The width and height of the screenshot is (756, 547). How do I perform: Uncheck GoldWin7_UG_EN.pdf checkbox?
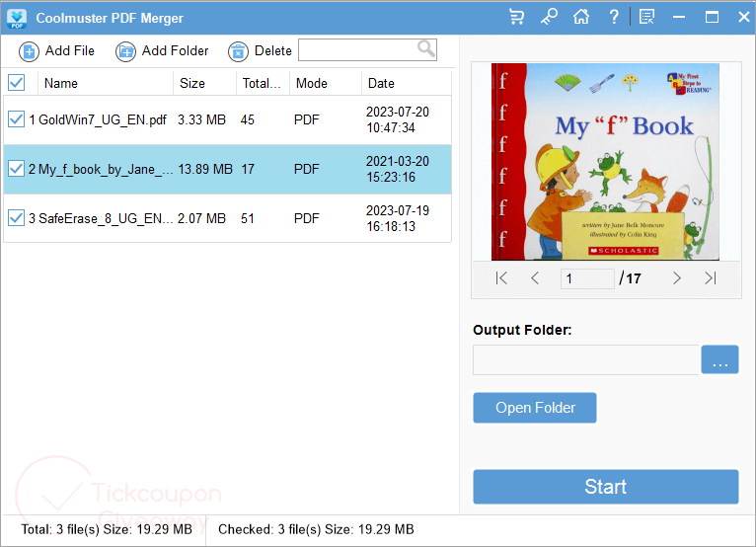click(x=17, y=119)
